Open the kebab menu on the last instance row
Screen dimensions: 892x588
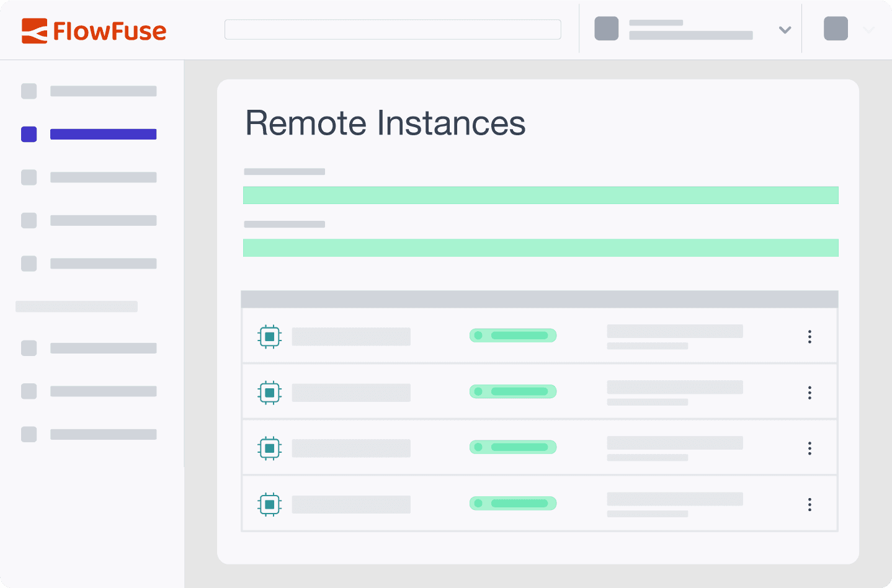pyautogui.click(x=809, y=504)
